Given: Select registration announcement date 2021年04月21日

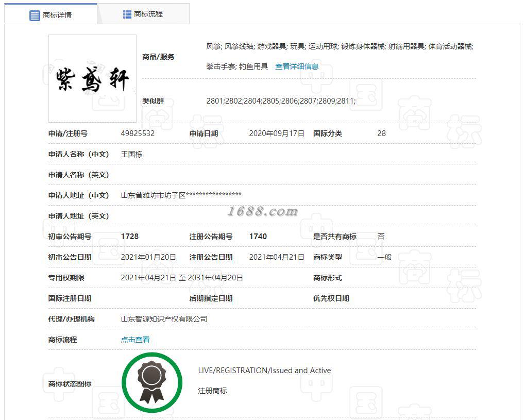Looking at the screenshot, I should [x=277, y=257].
